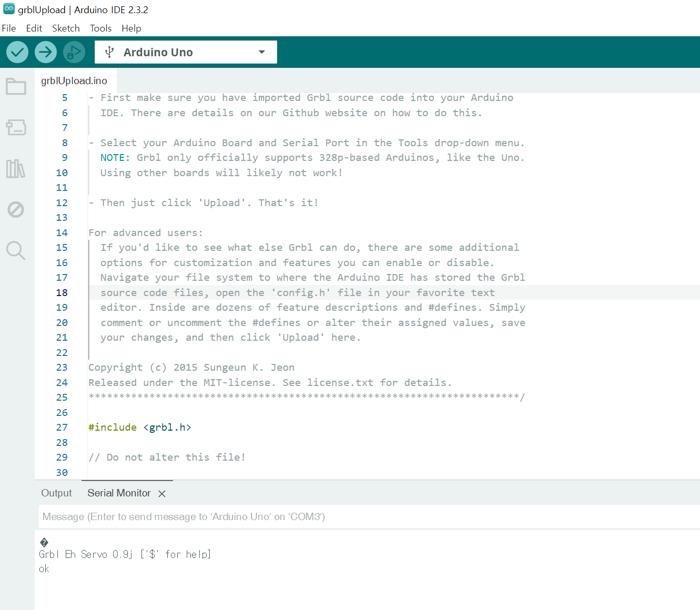Click 'For advanced users:' text on line 14

146,233
